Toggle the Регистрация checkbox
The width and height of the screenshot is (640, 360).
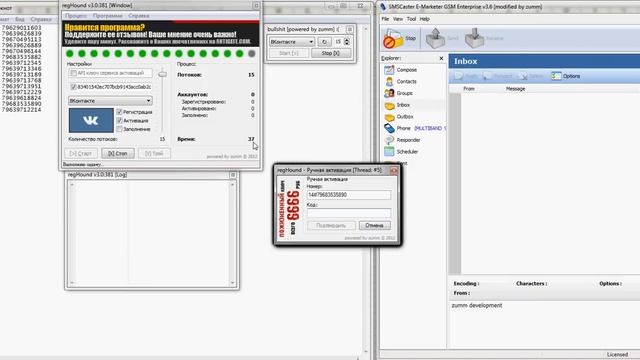tap(120, 112)
